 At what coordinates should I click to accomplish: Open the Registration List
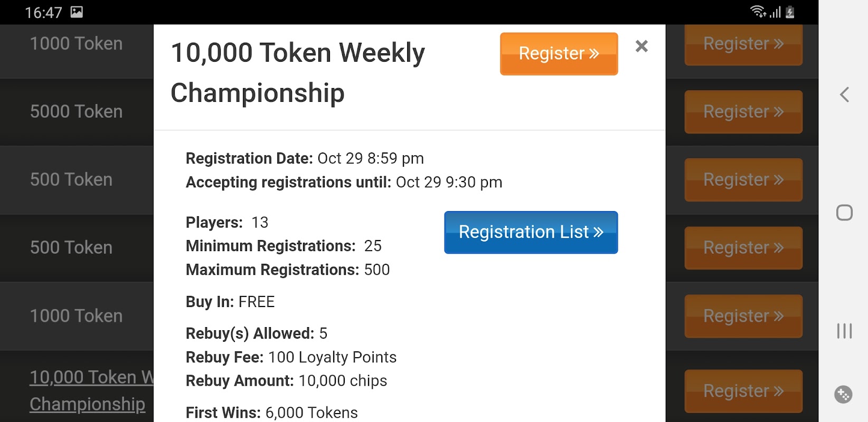531,233
